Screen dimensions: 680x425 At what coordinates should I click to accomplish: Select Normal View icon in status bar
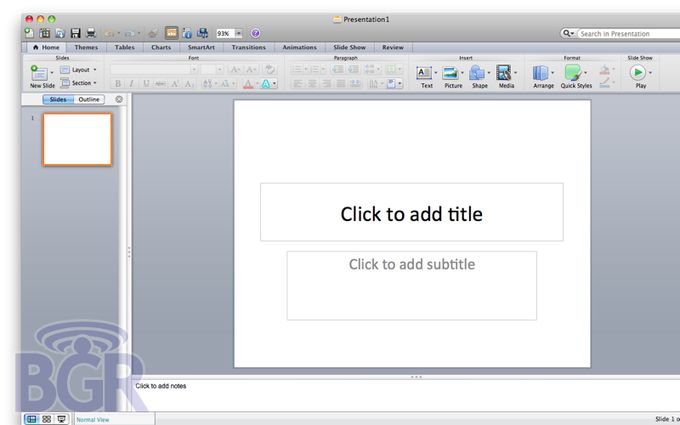pyautogui.click(x=31, y=419)
